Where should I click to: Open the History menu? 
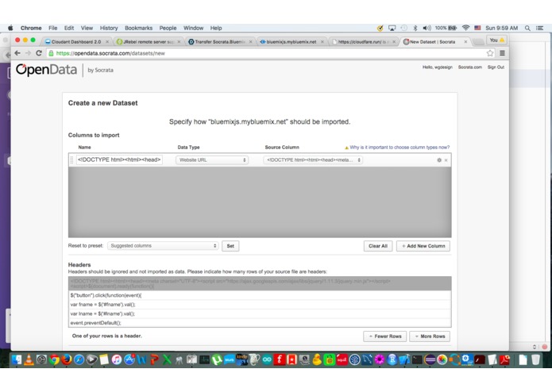pos(109,28)
